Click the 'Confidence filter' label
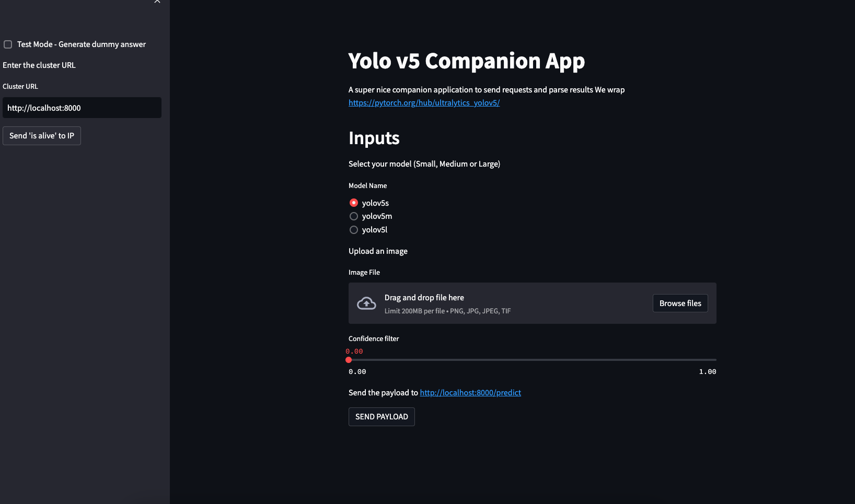Screen dimensions: 855x504 click(373, 339)
